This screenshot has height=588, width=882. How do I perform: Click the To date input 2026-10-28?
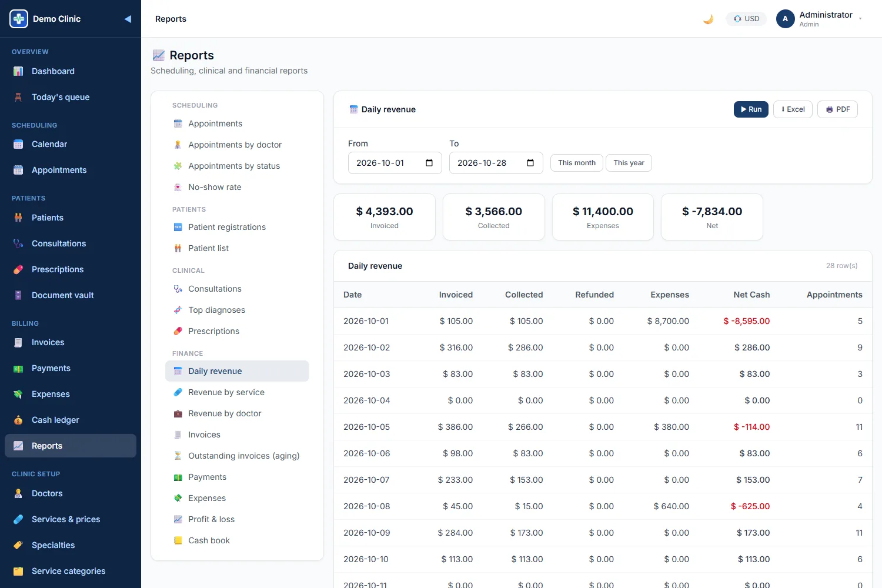pos(496,163)
